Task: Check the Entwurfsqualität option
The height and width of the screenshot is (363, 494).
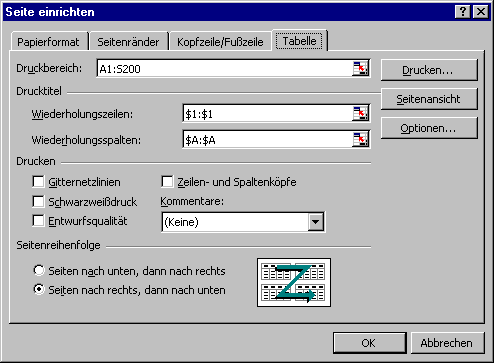Action: coord(38,221)
